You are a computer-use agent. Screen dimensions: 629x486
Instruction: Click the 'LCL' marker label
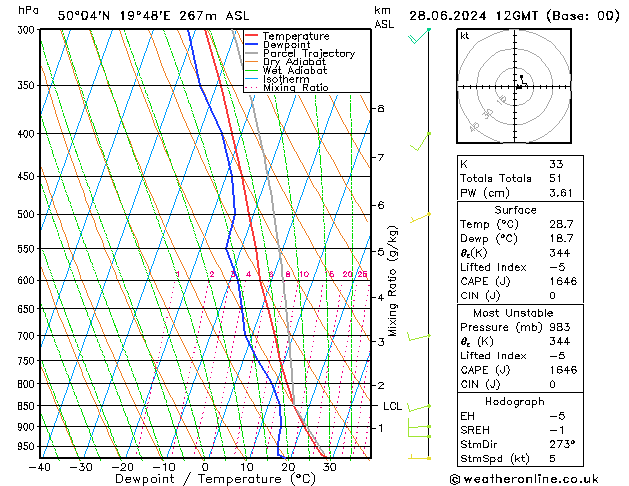(x=392, y=406)
